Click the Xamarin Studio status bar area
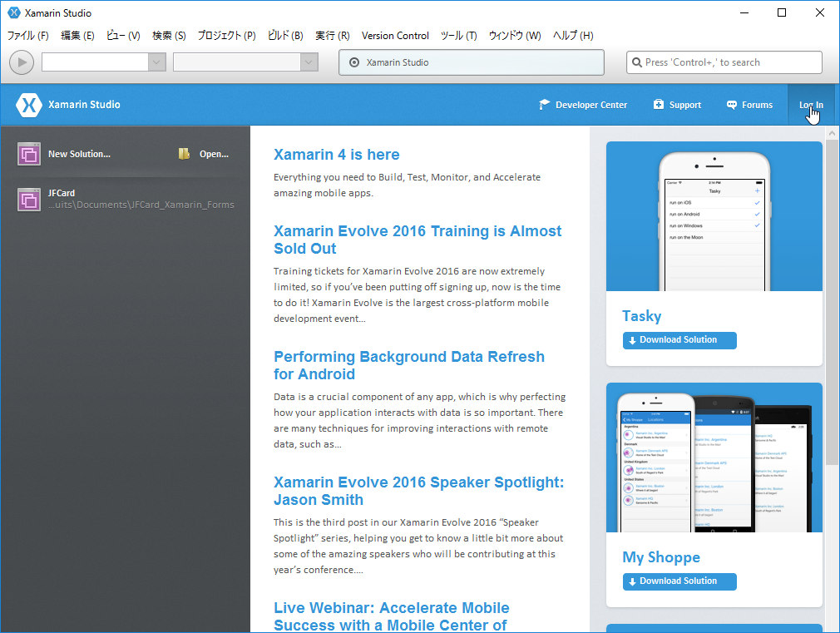The height and width of the screenshot is (633, 840). [472, 62]
